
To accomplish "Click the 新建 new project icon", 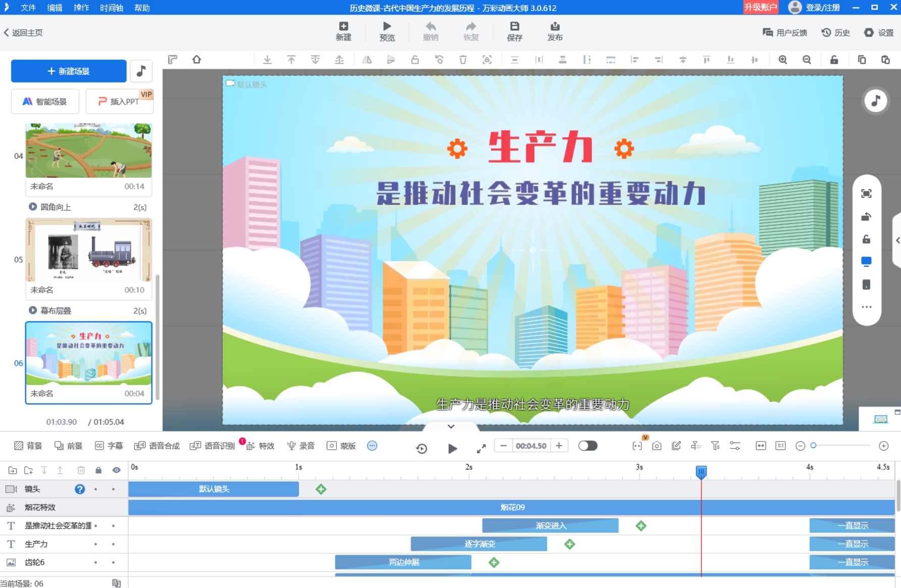I will pyautogui.click(x=343, y=31).
